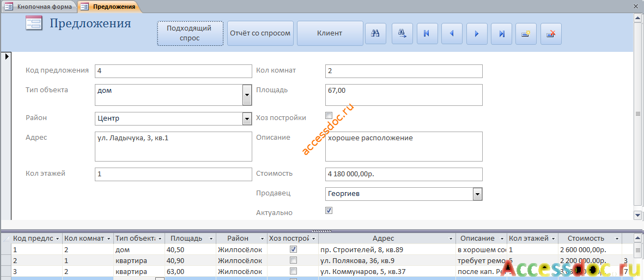Select the Предложения tab
The image size is (644, 280).
(108, 6)
